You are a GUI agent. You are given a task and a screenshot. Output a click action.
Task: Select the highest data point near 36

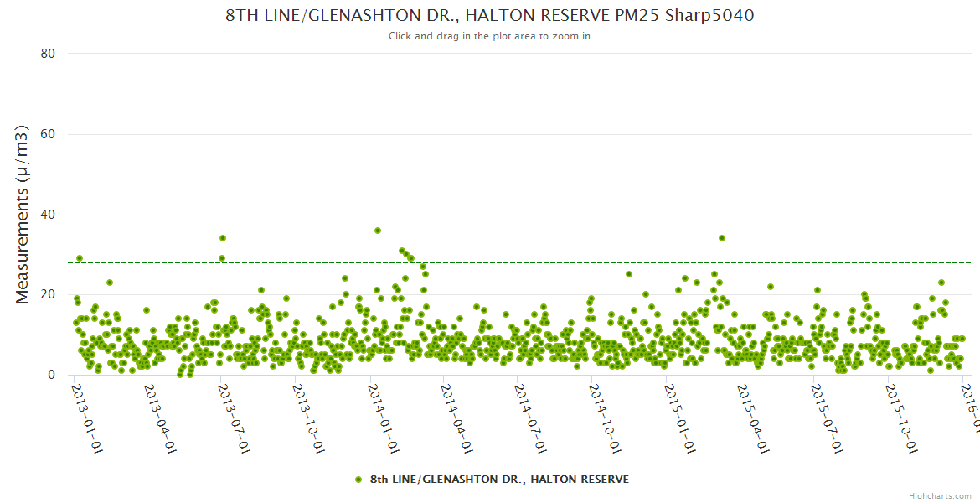pos(378,231)
